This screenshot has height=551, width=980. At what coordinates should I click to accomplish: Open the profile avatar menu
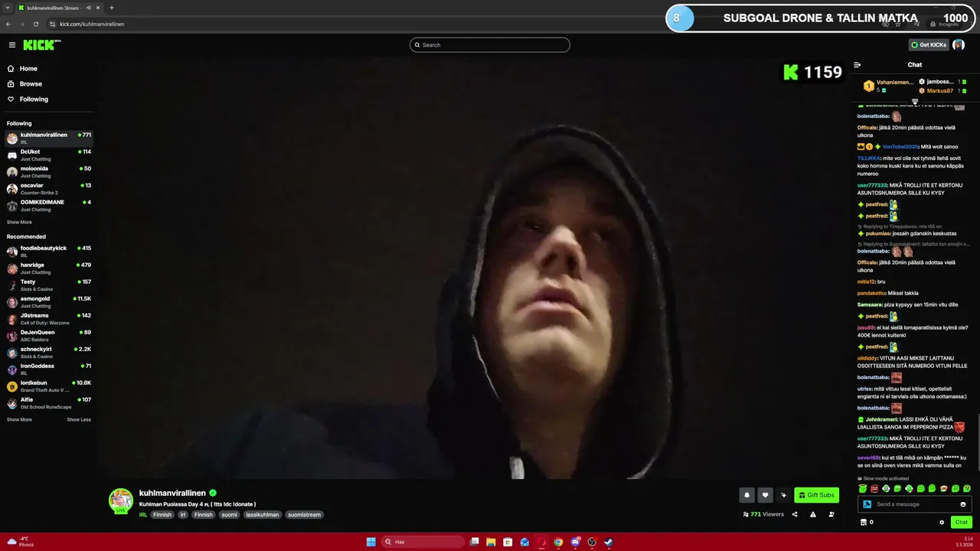point(959,45)
